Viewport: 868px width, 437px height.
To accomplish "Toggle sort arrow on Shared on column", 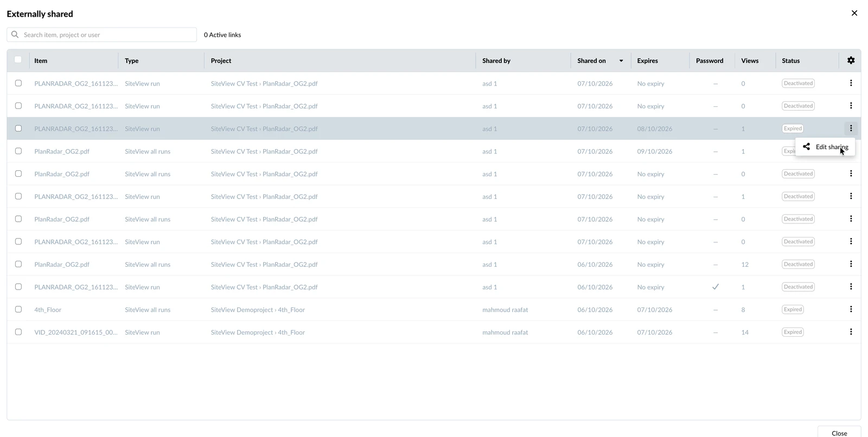I will click(621, 61).
